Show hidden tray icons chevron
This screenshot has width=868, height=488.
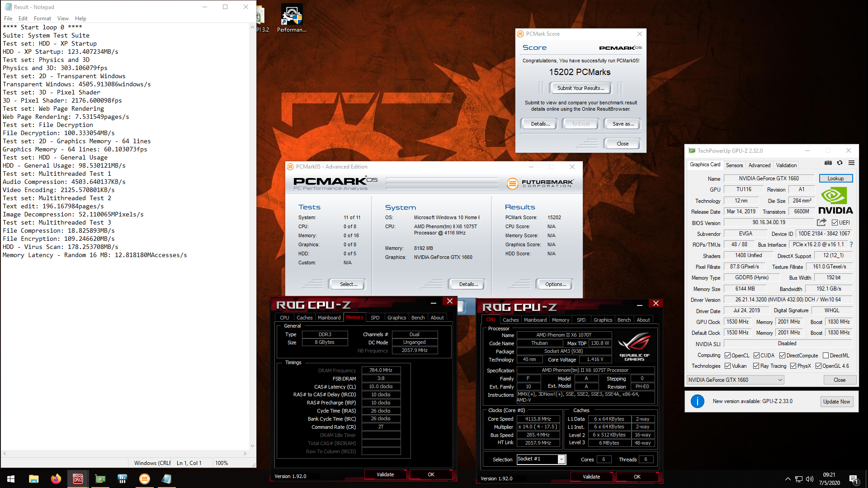pyautogui.click(x=788, y=479)
